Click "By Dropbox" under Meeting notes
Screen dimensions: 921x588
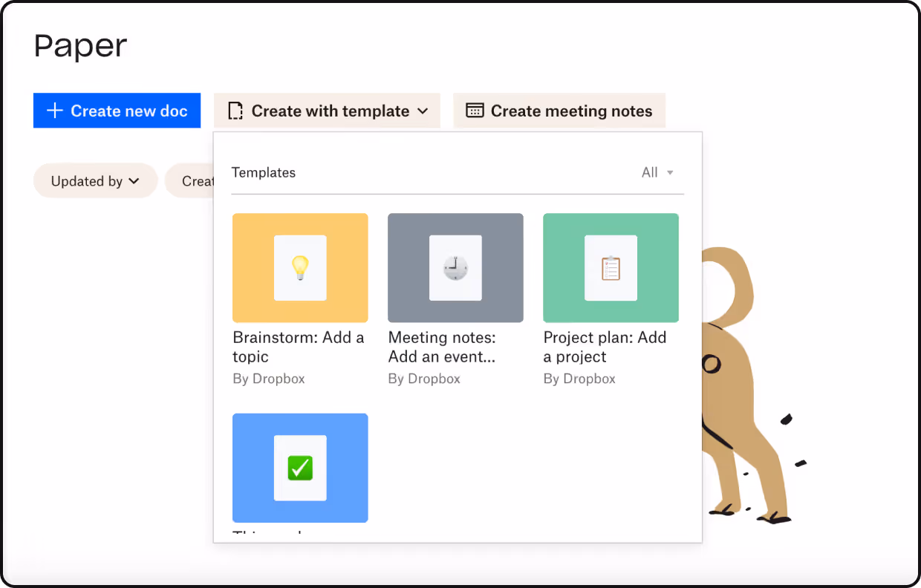pyautogui.click(x=424, y=379)
